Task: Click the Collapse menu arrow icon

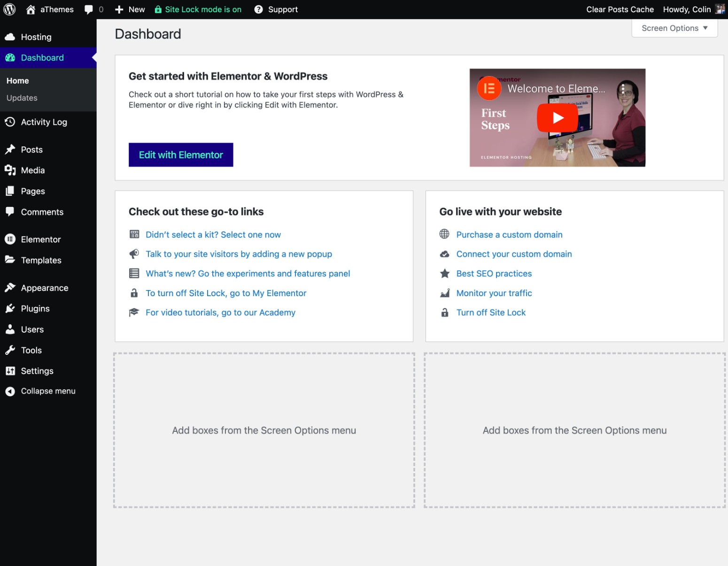Action: (10, 391)
